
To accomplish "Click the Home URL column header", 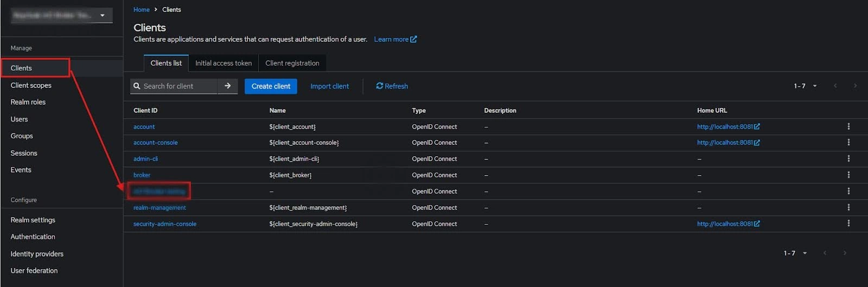I will pyautogui.click(x=712, y=110).
